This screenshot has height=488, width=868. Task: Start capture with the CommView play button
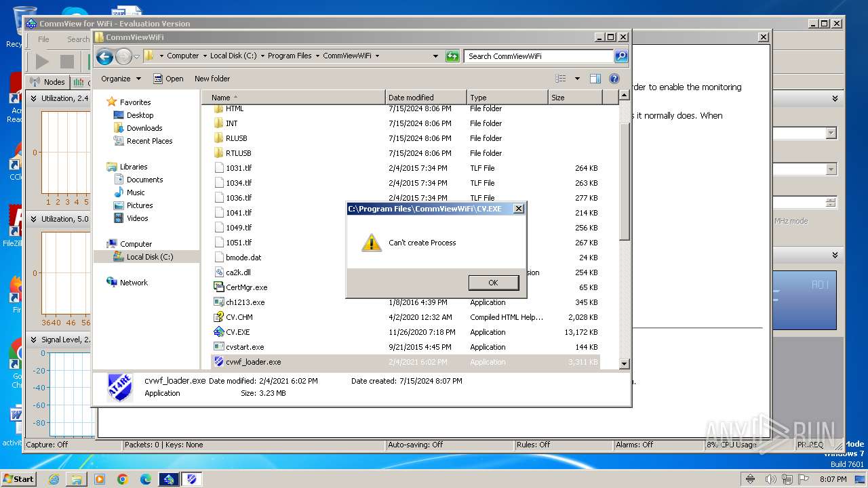coord(42,62)
